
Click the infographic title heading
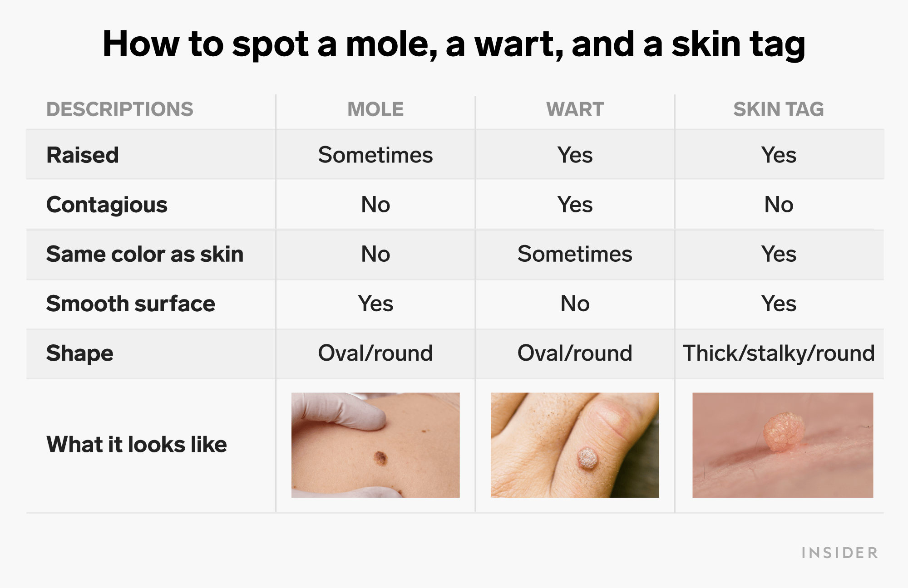(x=454, y=44)
